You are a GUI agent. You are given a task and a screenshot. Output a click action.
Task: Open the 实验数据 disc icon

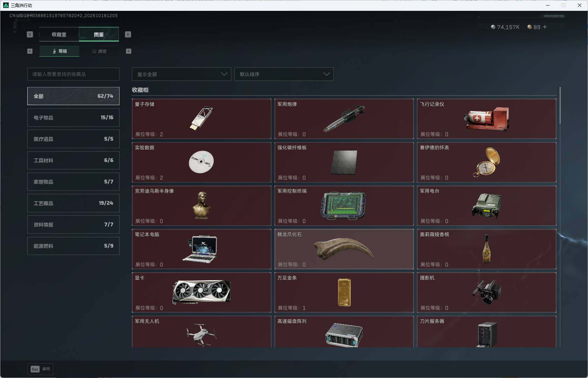(x=201, y=162)
